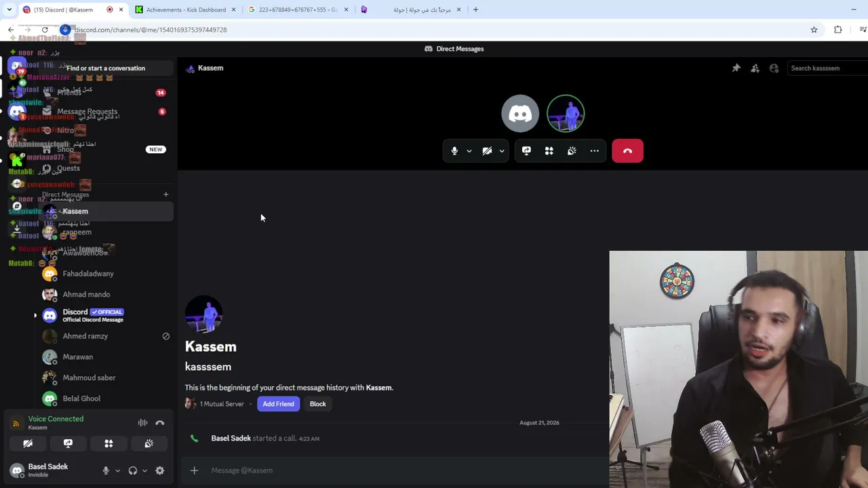Share your screen from the call controls bar
Image resolution: width=868 pixels, height=488 pixels.
[x=526, y=150]
